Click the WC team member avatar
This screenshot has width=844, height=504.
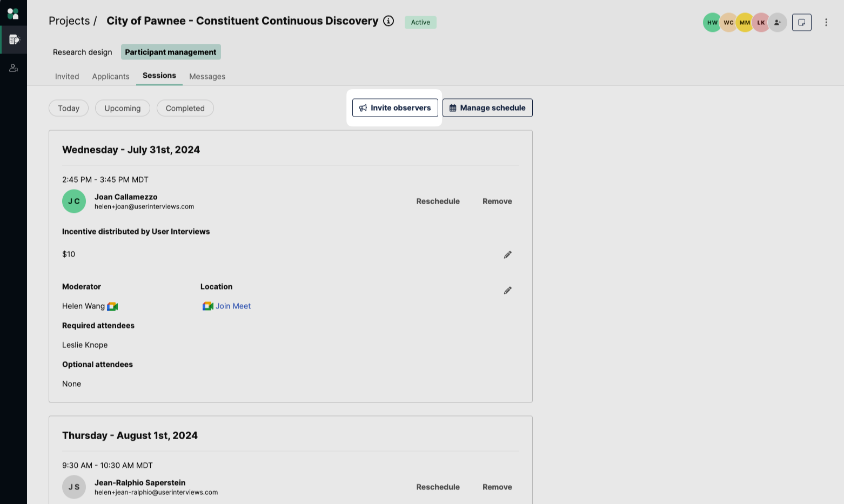728,23
